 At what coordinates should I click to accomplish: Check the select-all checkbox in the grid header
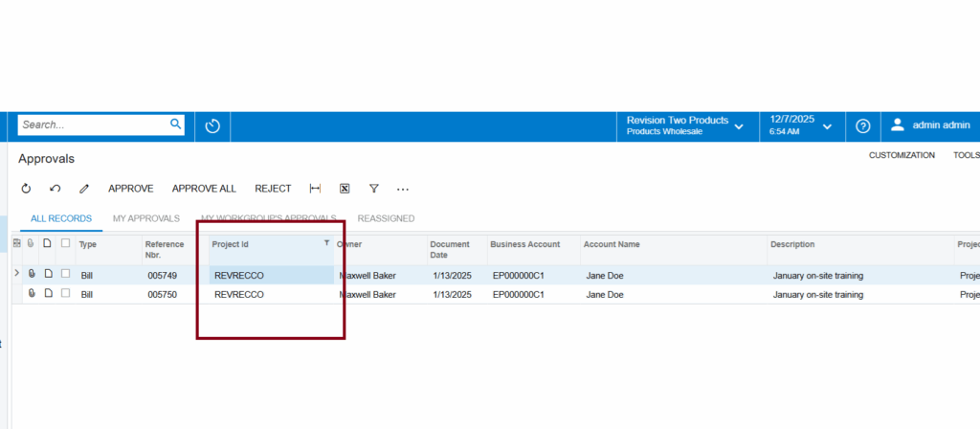click(65, 244)
